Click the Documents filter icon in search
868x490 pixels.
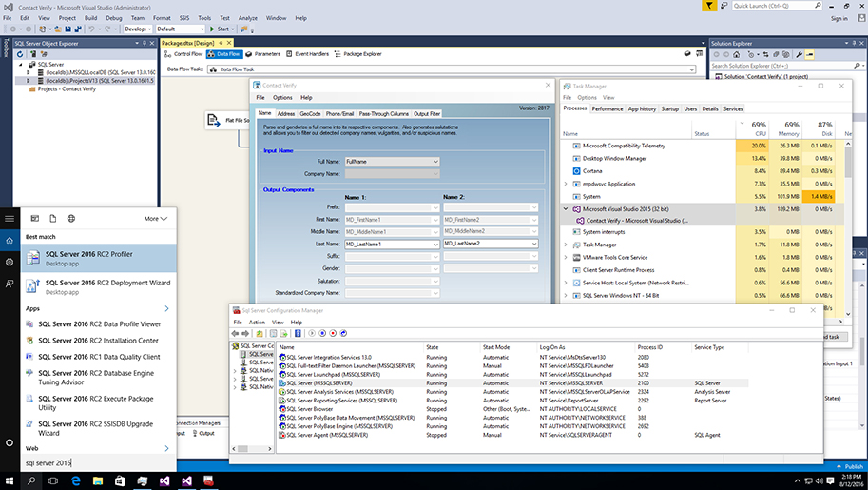pos(52,219)
